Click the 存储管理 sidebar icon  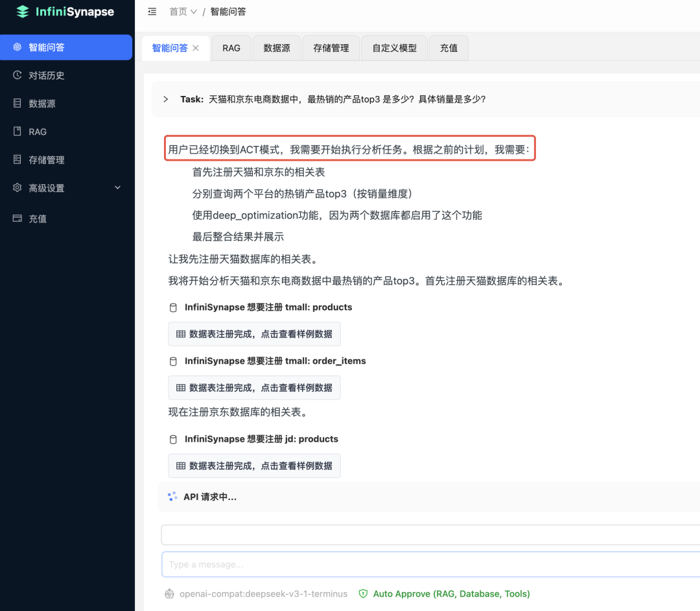tap(17, 160)
